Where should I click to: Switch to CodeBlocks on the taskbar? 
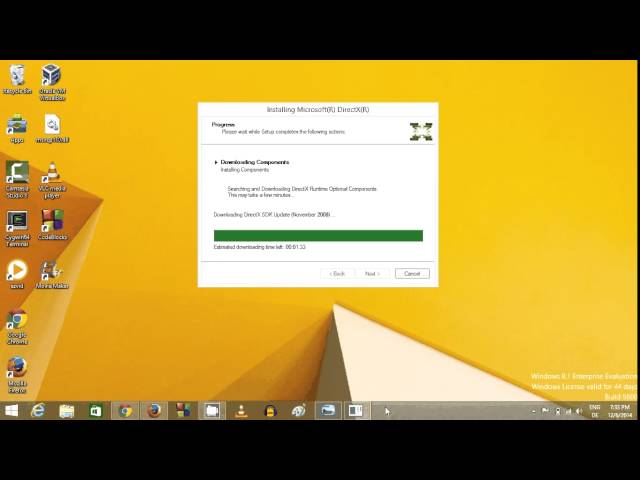pyautogui.click(x=183, y=411)
